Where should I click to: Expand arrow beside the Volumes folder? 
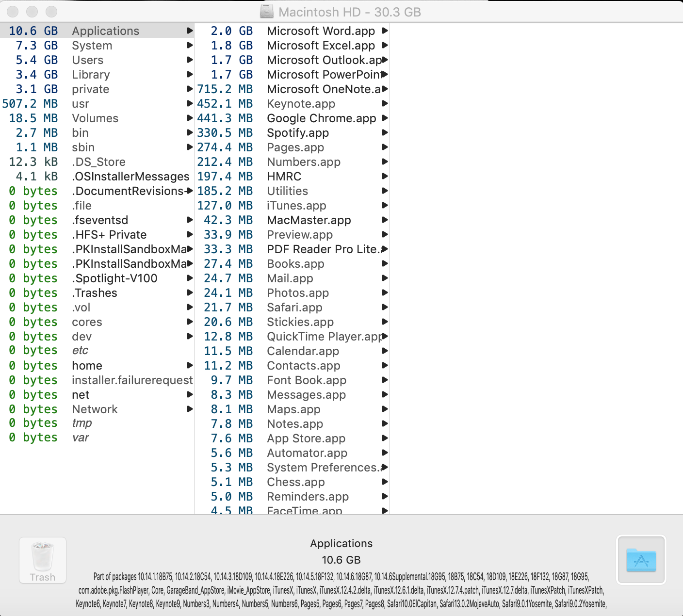(x=190, y=118)
